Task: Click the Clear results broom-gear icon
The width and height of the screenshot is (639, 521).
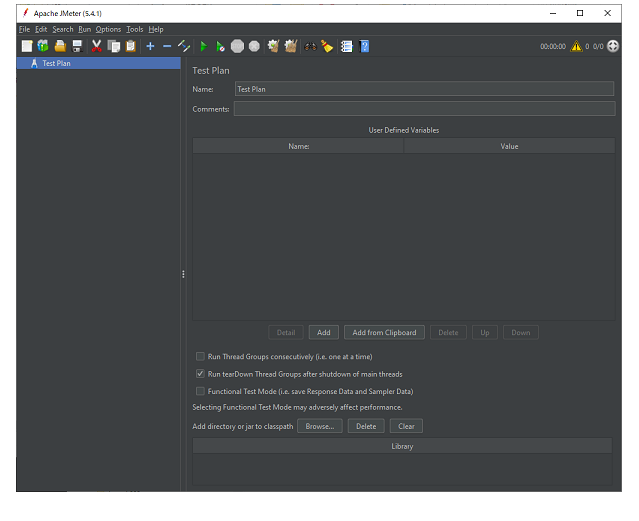Action: (x=273, y=46)
